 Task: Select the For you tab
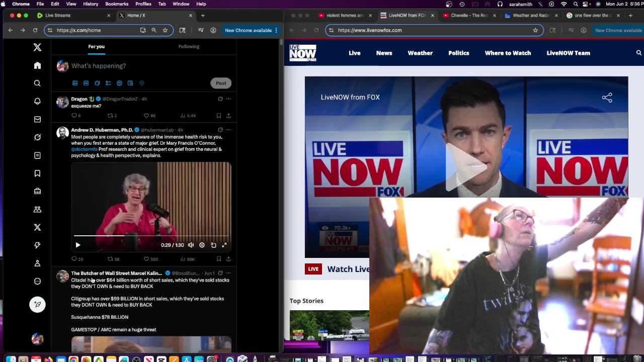point(97,46)
